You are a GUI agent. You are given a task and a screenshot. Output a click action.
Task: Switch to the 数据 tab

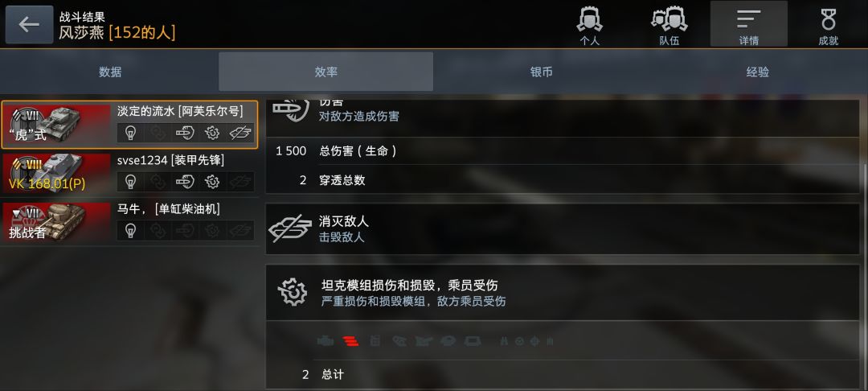tap(109, 72)
